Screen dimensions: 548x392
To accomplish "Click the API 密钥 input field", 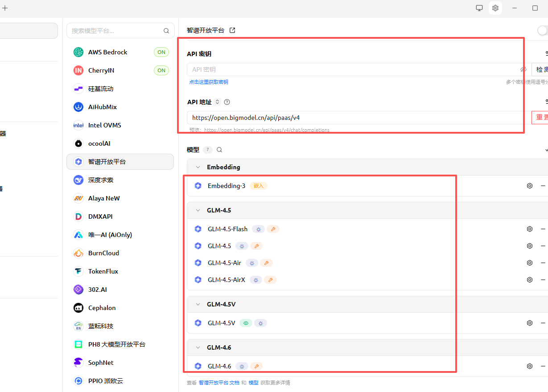I will [352, 69].
